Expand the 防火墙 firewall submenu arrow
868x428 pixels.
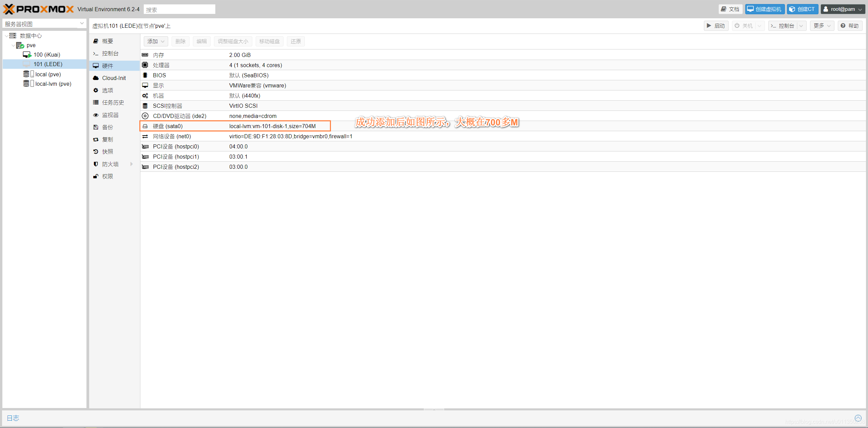point(132,164)
